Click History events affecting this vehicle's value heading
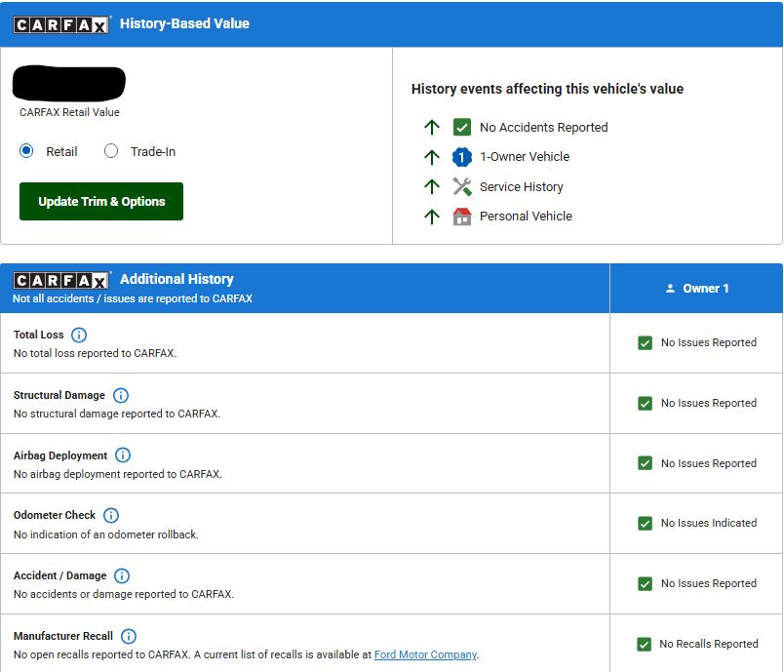Screen dimensions: 784x672 tap(547, 89)
